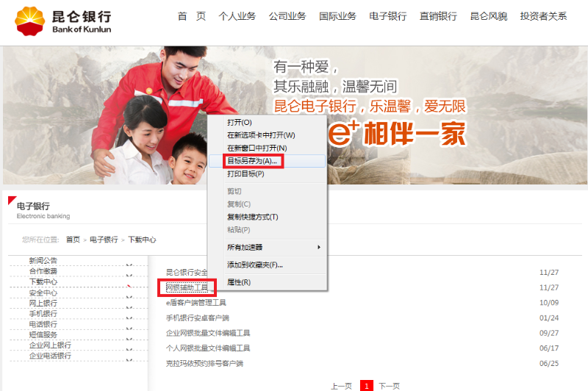Select page 1 in pagination
The width and height of the screenshot is (588, 391).
(x=366, y=386)
